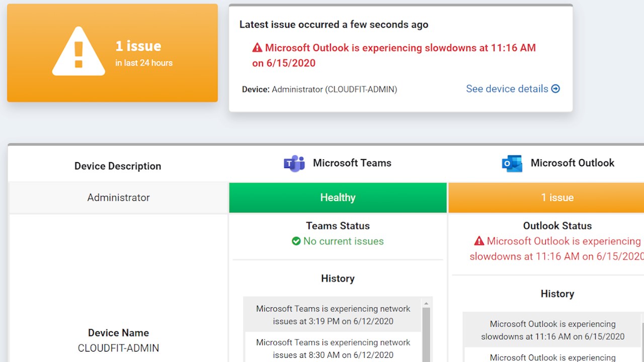Viewport: 644px width, 362px height.
Task: Click the warning triangle icon in orange card
Action: pos(78,52)
